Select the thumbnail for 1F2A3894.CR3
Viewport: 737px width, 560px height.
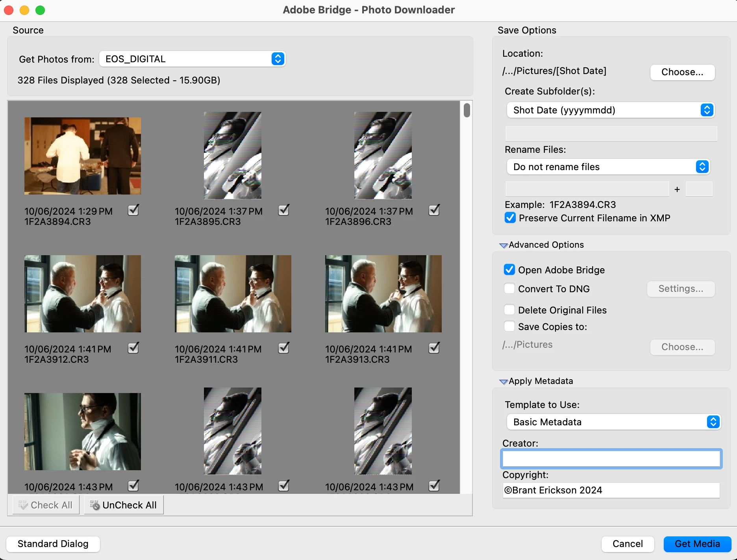point(83,156)
